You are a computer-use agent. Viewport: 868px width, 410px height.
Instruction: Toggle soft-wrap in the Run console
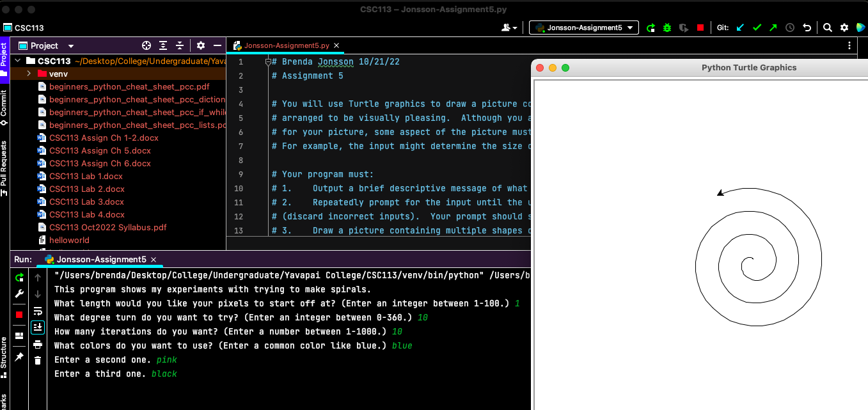(x=38, y=311)
